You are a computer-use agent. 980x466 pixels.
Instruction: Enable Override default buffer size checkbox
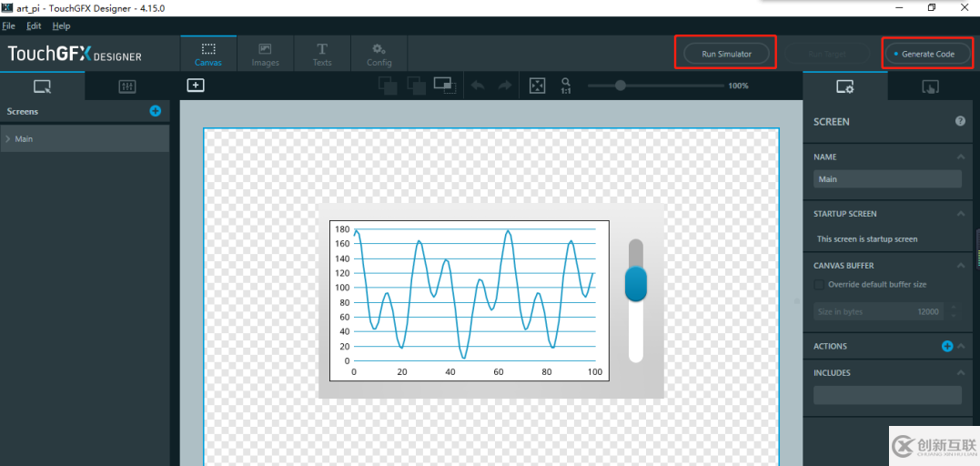click(x=819, y=285)
